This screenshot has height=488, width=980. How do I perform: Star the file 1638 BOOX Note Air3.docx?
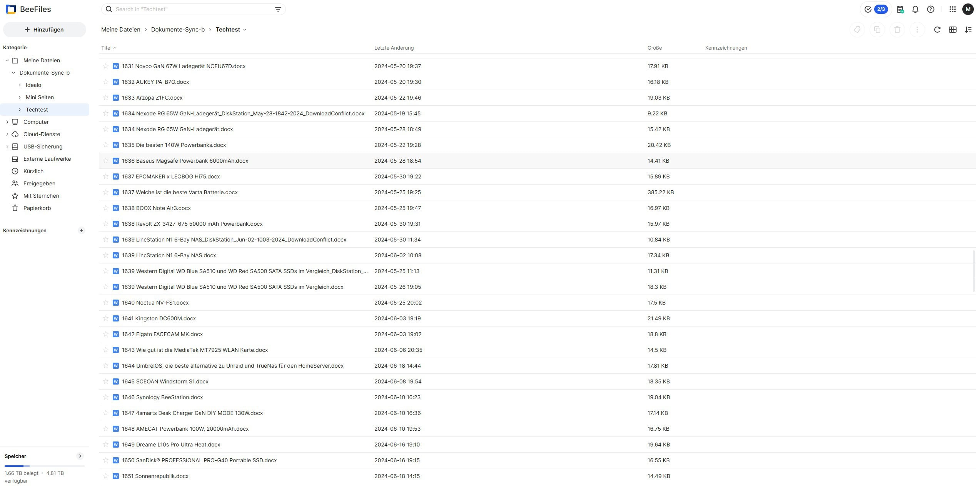point(105,208)
